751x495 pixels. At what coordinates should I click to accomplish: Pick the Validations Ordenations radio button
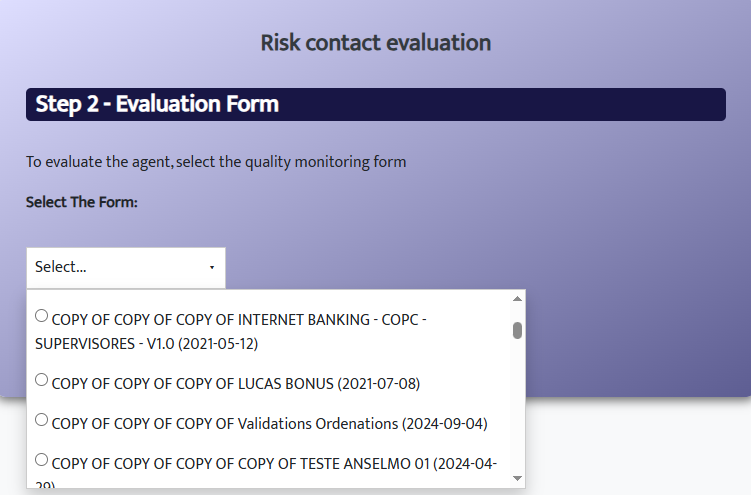41,420
